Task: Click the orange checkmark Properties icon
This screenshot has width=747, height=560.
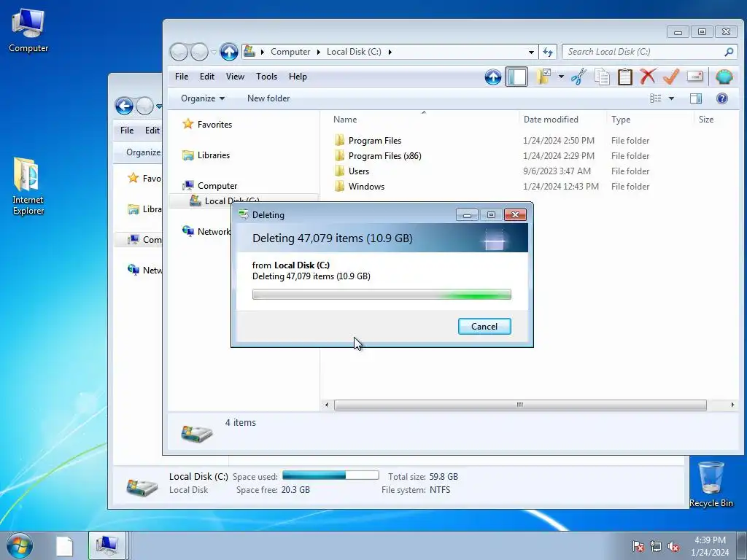Action: pos(671,77)
